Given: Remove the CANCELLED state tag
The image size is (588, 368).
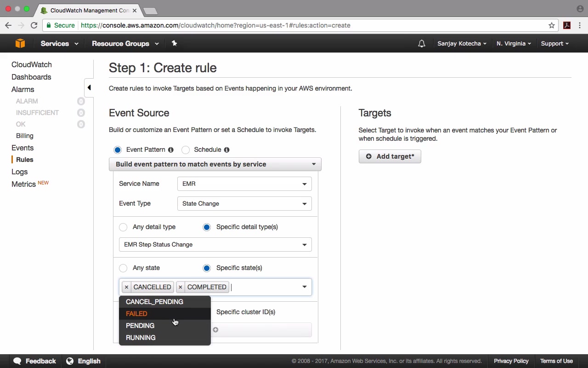Looking at the screenshot, I should point(126,287).
